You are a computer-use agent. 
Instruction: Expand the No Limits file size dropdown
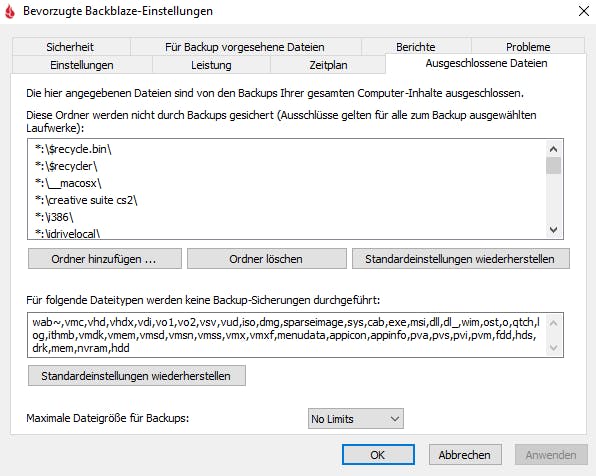[356, 419]
